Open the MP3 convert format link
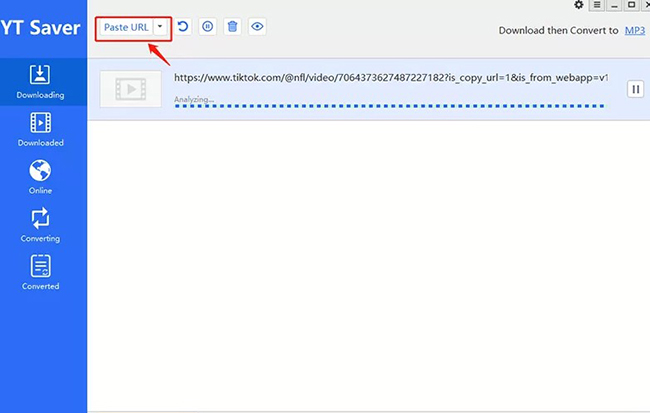Screen dimensions: 650x413 pyautogui.click(x=634, y=31)
